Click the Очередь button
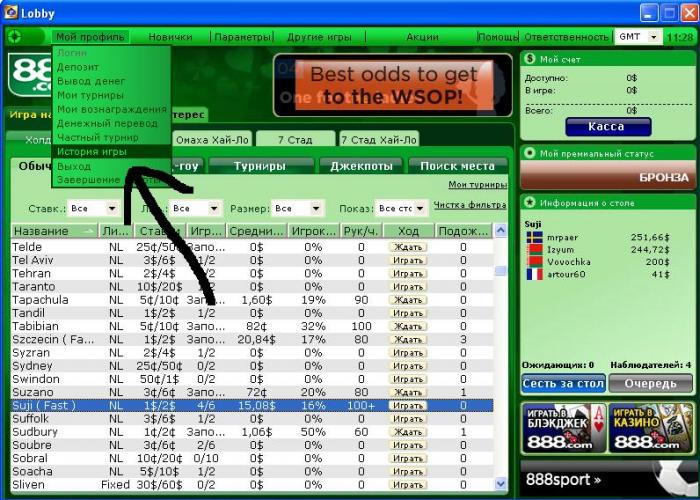 [650, 383]
